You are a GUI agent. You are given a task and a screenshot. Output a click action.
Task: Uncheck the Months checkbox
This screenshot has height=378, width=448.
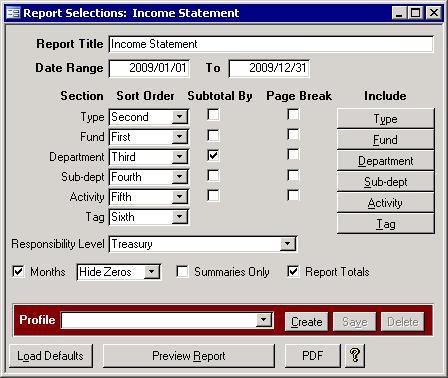point(18,271)
